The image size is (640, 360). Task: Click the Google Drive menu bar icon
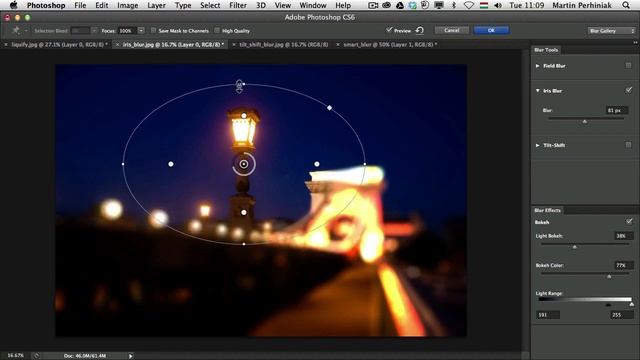pos(400,5)
